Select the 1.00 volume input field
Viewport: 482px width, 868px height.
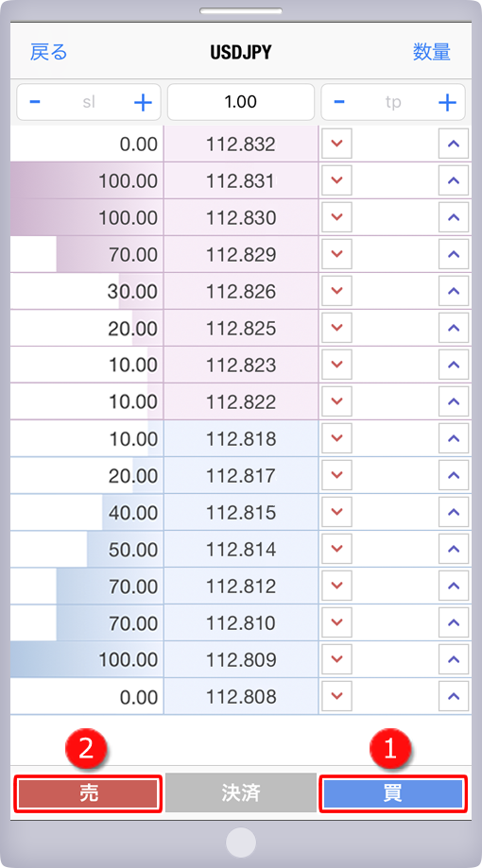click(x=241, y=102)
